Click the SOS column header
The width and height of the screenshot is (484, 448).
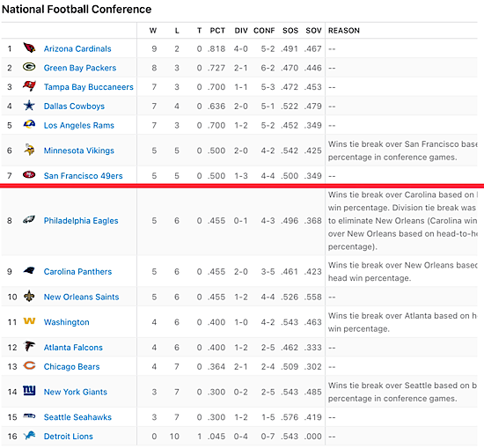pos(290,31)
